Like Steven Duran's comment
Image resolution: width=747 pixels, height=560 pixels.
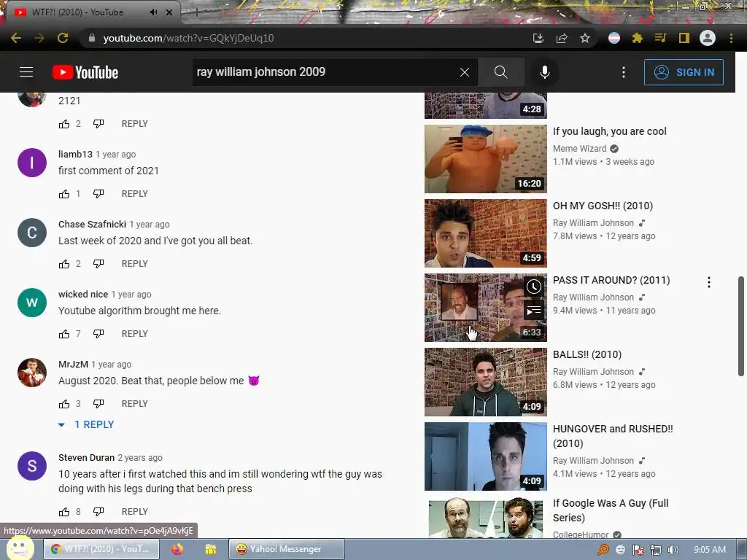point(64,512)
